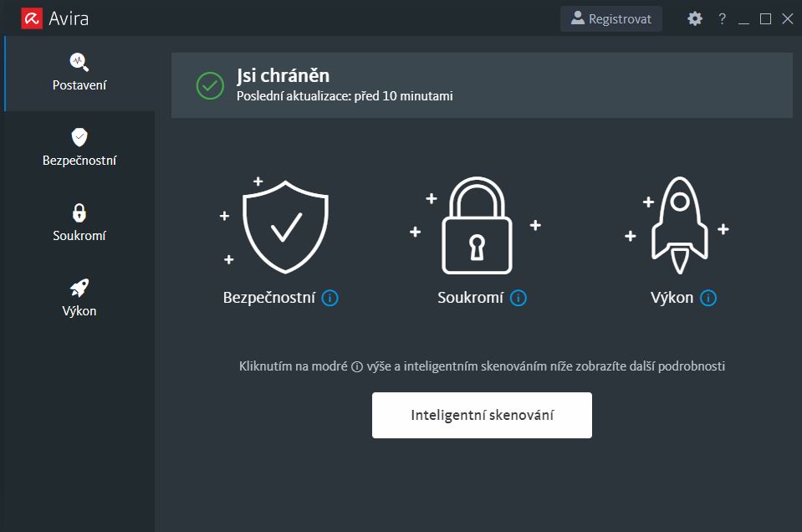Click the Avira red logo icon
Screen dimensions: 802x532
32,18
